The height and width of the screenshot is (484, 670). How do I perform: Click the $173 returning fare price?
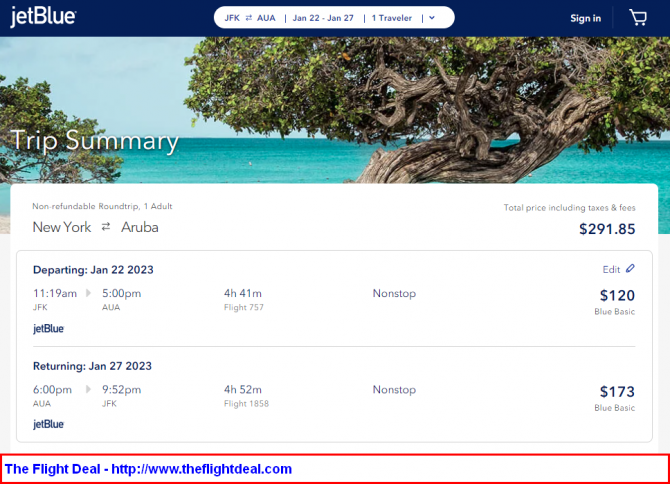[617, 391]
